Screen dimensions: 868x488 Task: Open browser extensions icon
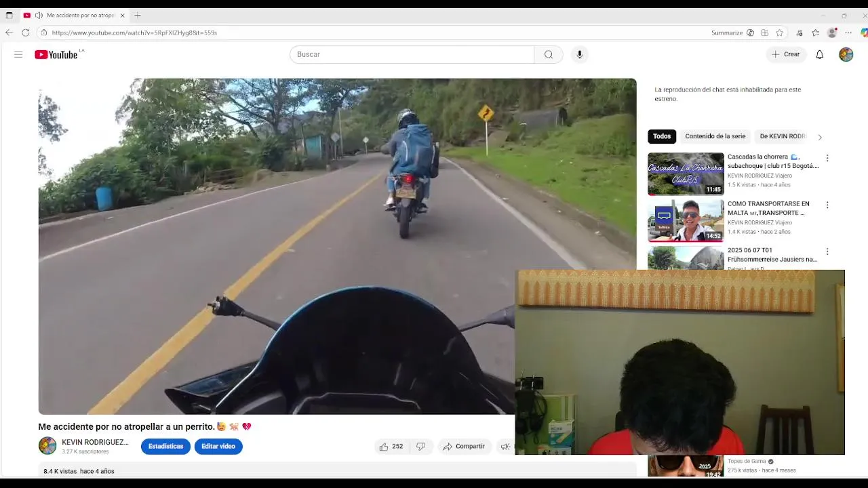(800, 33)
